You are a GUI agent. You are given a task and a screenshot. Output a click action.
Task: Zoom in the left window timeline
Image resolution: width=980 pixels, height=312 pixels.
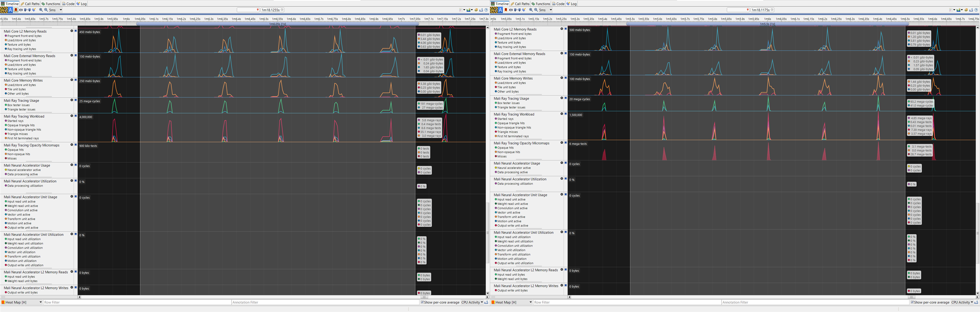click(x=41, y=10)
